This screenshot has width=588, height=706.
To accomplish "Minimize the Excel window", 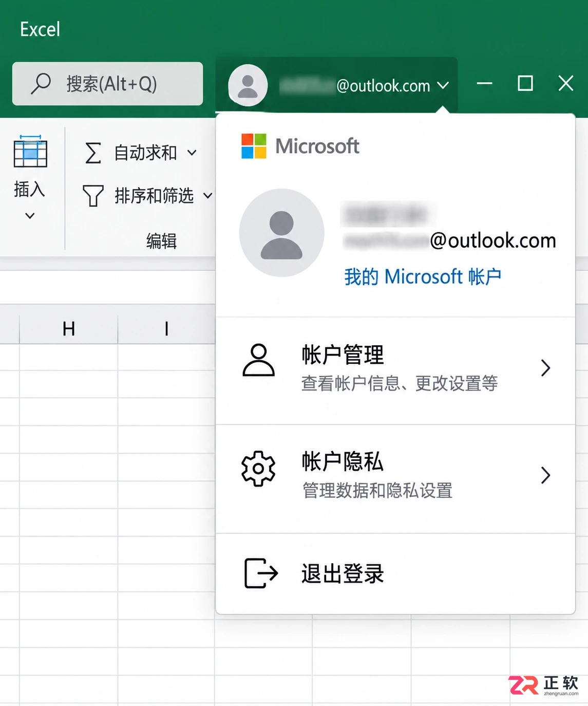I will [484, 83].
